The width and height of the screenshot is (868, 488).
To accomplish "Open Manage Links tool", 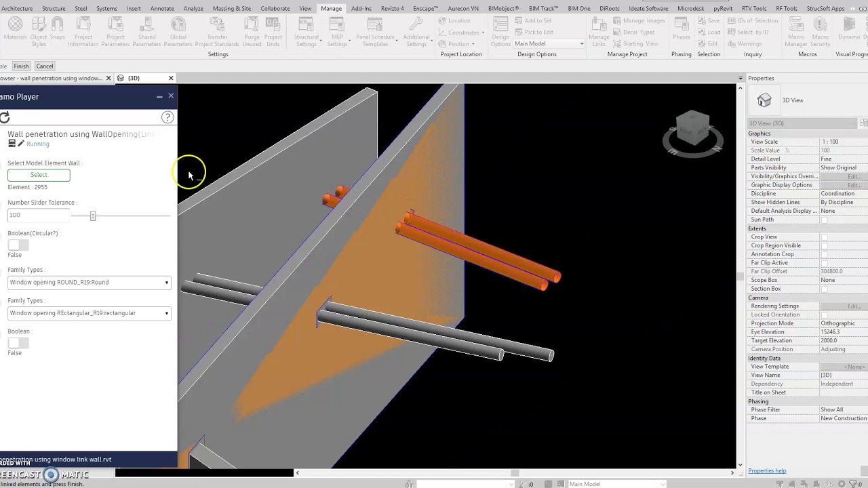I will 599,32.
